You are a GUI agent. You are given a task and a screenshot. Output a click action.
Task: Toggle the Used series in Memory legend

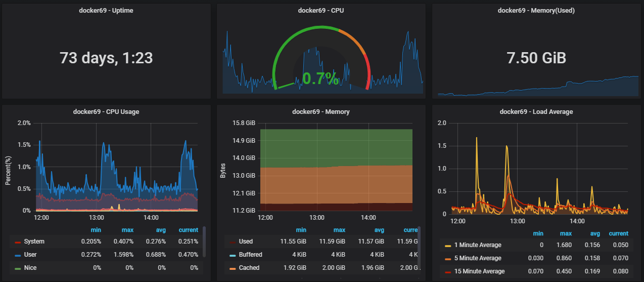246,241
